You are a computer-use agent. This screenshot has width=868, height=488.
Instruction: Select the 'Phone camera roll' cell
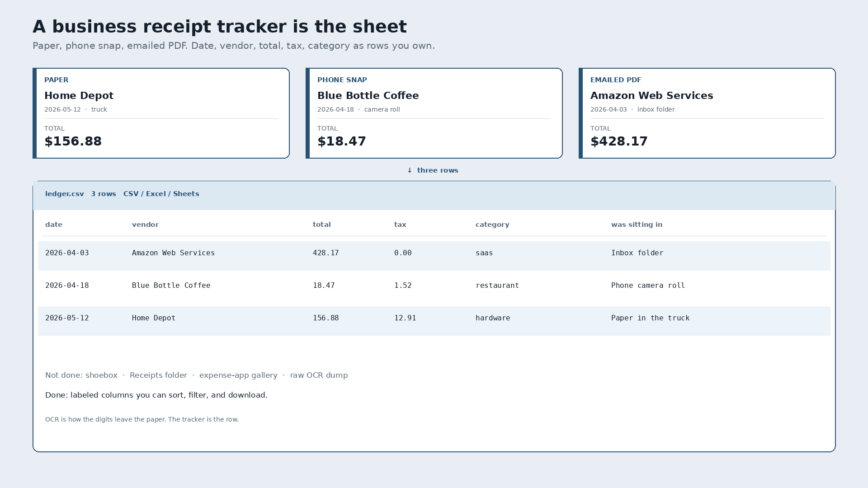click(x=648, y=286)
